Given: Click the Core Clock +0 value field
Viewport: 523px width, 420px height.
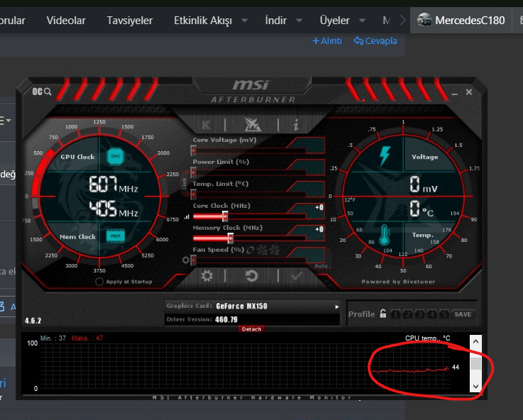Looking at the screenshot, I should (319, 207).
